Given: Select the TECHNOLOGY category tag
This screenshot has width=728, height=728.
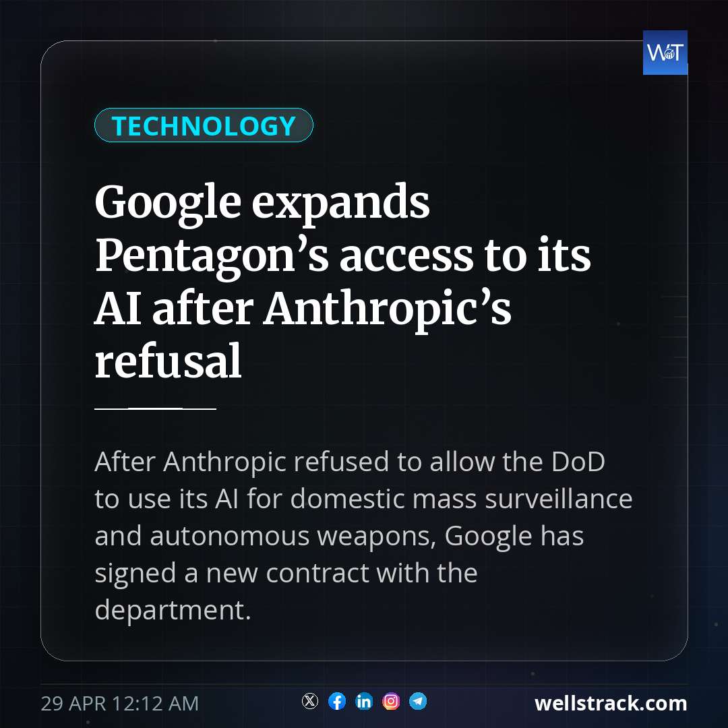Looking at the screenshot, I should pos(204,125).
